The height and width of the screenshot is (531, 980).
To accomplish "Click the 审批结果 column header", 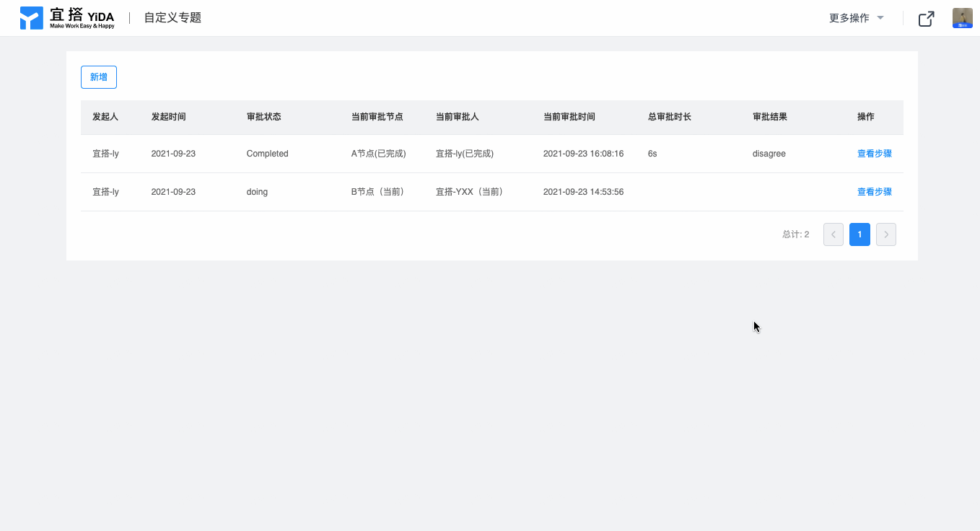I will point(769,117).
